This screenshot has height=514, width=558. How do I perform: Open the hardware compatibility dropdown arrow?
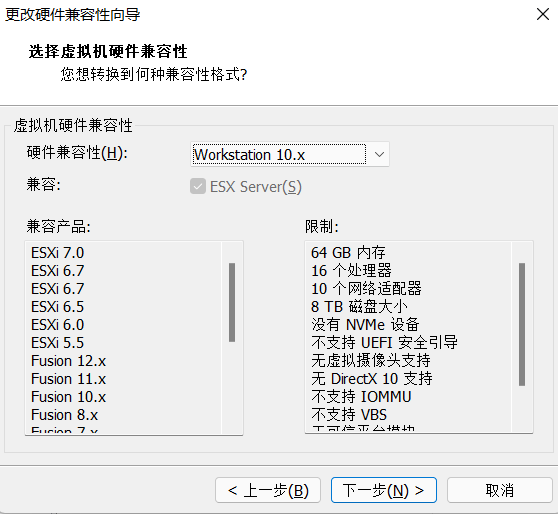pos(379,154)
